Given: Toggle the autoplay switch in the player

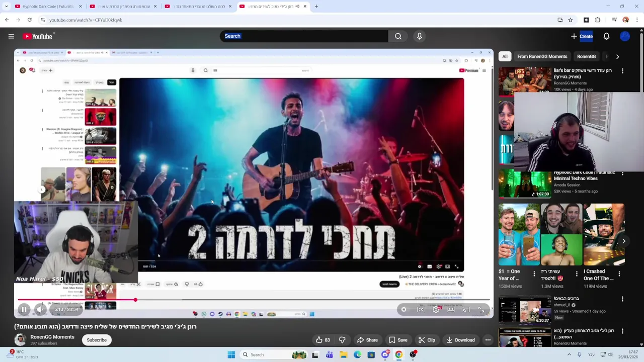Looking at the screenshot, I should click(404, 310).
